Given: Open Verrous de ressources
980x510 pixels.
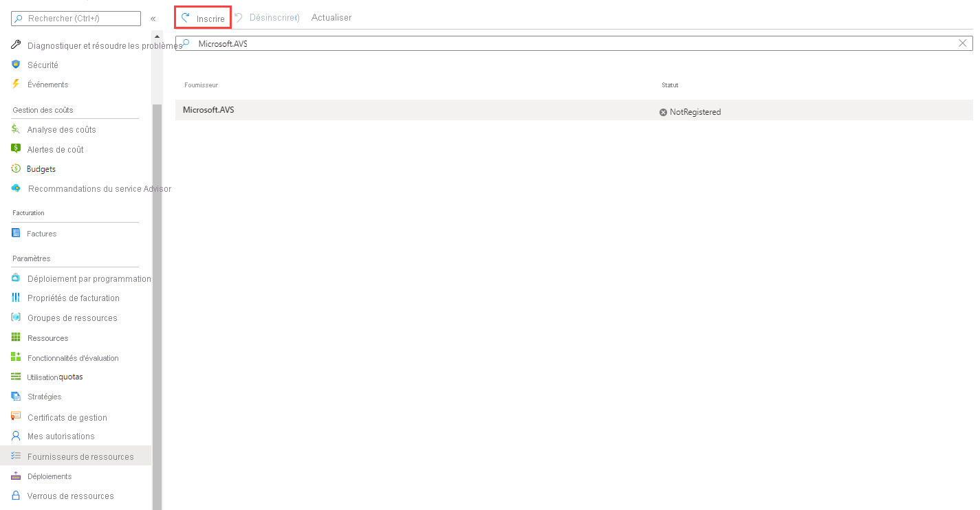Looking at the screenshot, I should [71, 496].
